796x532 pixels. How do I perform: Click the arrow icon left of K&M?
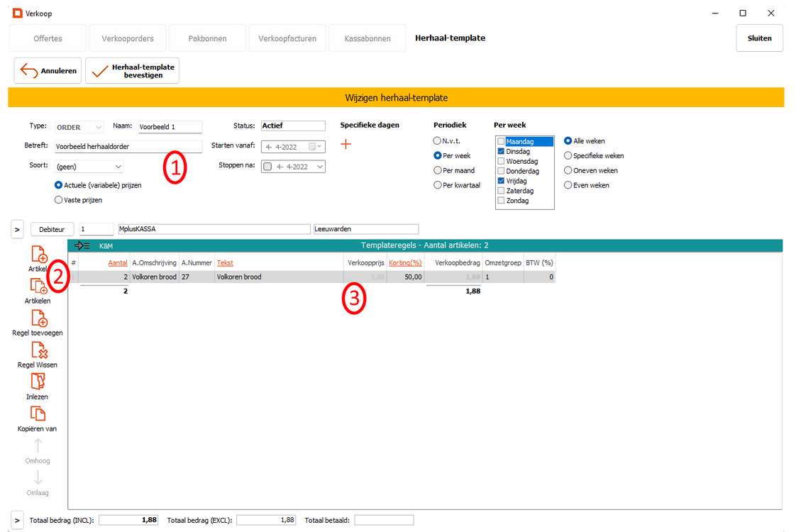coord(82,245)
